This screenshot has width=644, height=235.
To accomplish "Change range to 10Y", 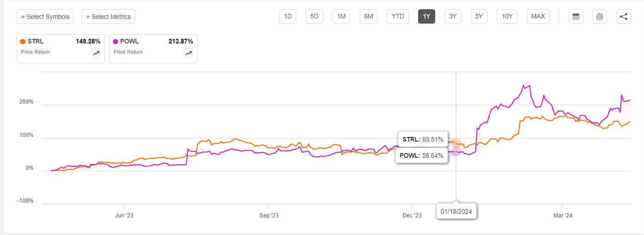I will click(507, 17).
